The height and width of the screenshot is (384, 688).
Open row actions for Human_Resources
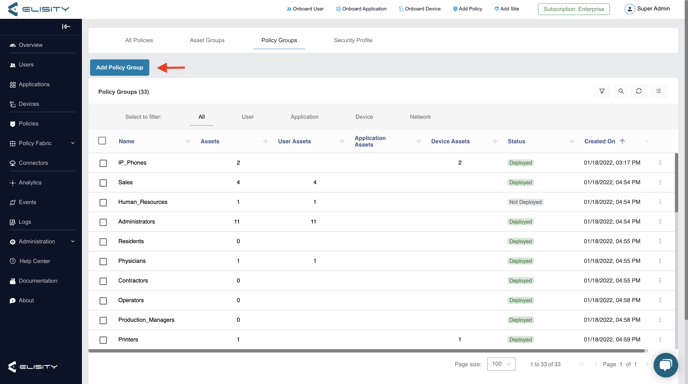click(x=660, y=202)
